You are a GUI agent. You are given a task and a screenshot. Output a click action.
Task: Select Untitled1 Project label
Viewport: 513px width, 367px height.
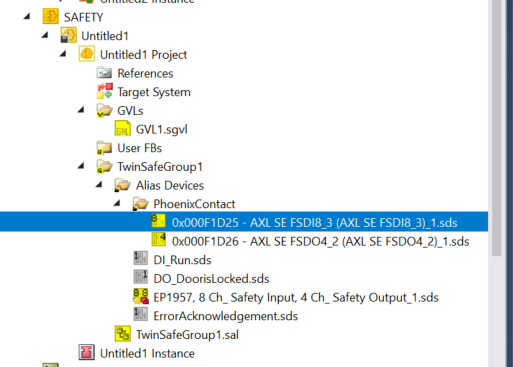(144, 55)
